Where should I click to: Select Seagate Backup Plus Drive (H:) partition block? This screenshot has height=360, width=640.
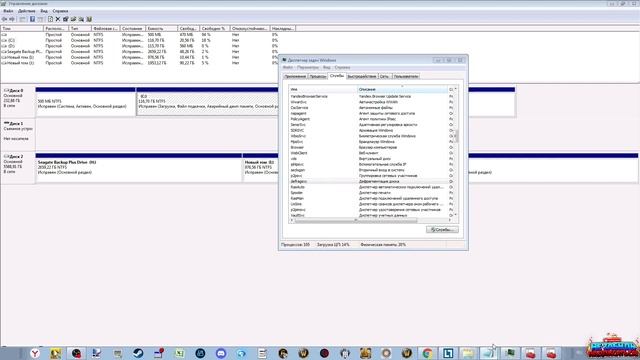tap(139, 169)
